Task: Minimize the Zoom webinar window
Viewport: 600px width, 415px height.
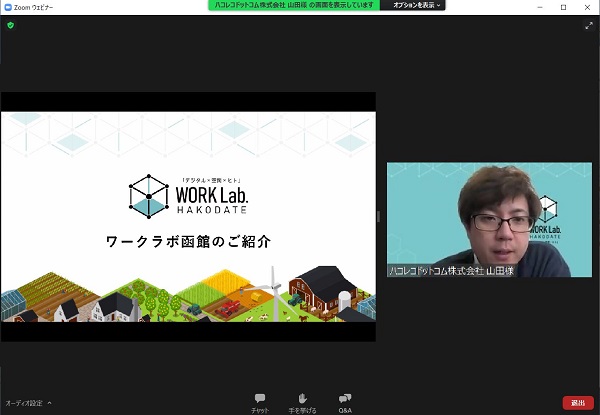Action: click(540, 7)
